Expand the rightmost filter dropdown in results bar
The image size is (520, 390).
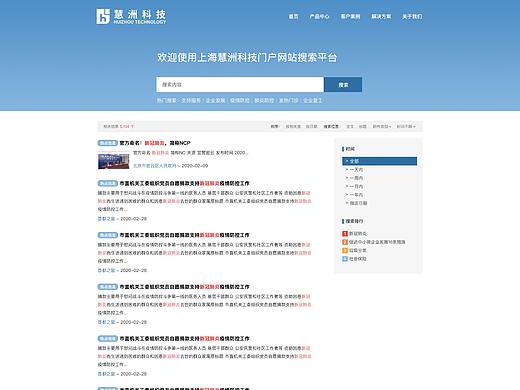[x=406, y=127]
